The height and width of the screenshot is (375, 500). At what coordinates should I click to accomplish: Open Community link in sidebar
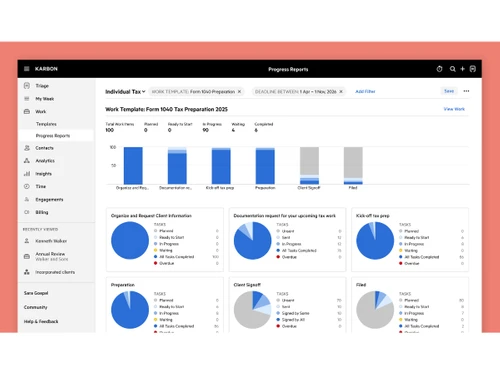tap(36, 307)
